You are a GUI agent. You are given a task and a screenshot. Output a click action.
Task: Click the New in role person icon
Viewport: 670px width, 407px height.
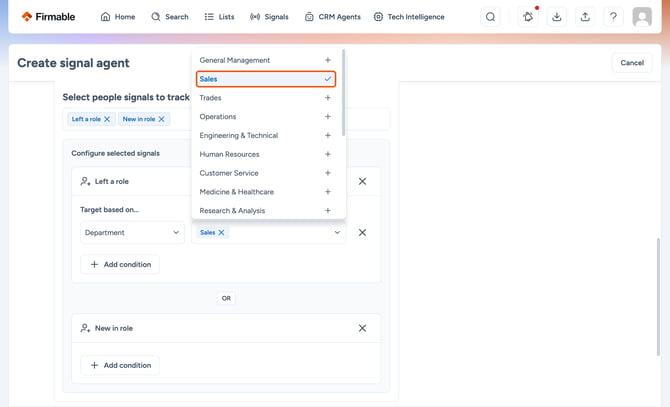85,328
